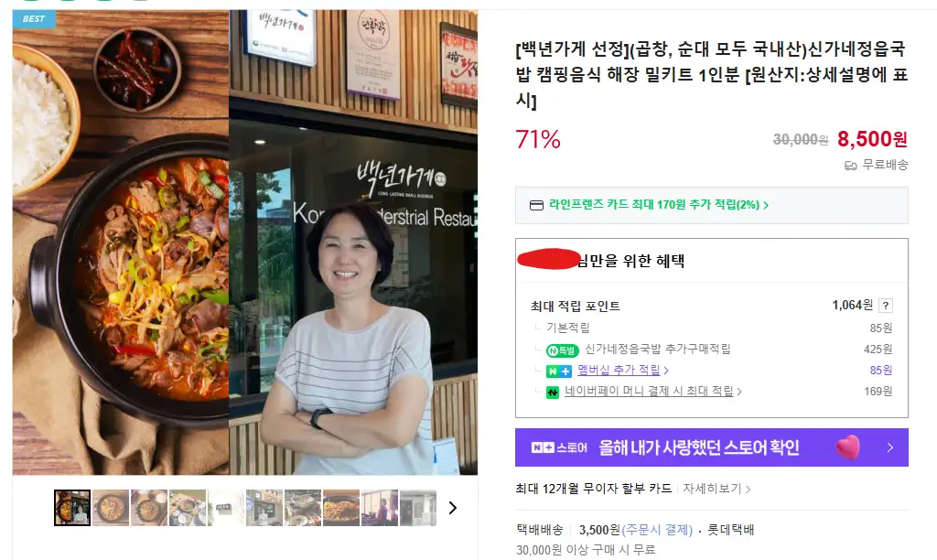Click the question mark help icon beside 1,064원
937x560 pixels.
[886, 306]
